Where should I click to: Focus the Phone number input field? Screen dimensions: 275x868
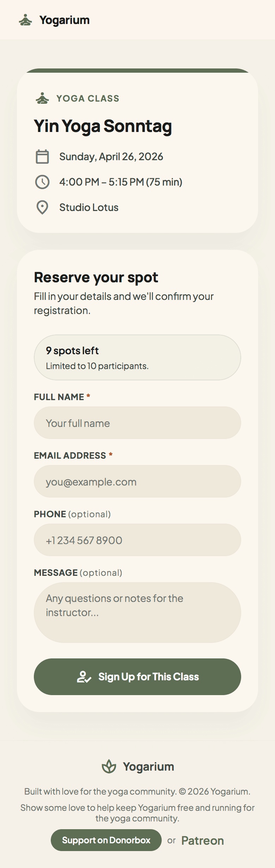pyautogui.click(x=137, y=540)
